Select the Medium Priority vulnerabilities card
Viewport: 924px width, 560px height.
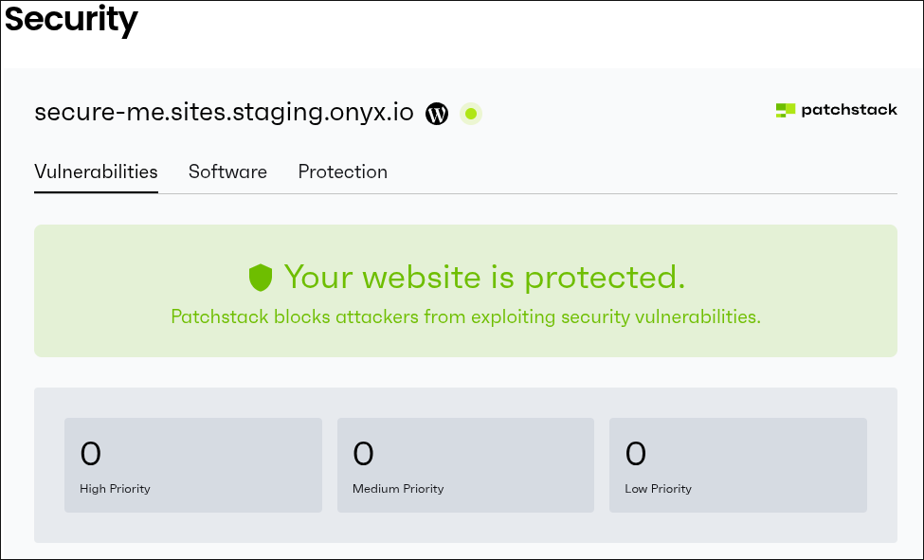click(465, 465)
